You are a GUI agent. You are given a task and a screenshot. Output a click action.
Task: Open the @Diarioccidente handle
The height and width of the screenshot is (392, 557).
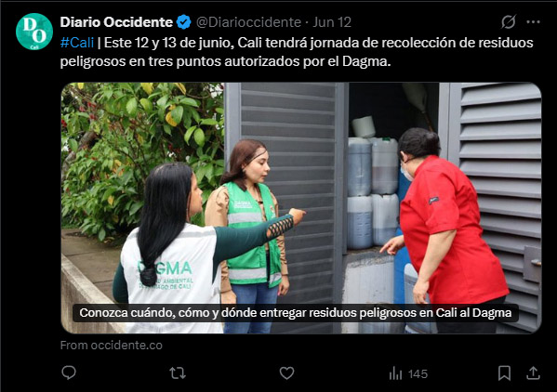pos(248,22)
